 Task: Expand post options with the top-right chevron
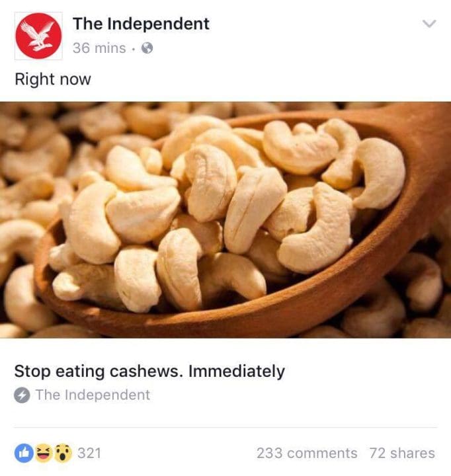[x=429, y=24]
